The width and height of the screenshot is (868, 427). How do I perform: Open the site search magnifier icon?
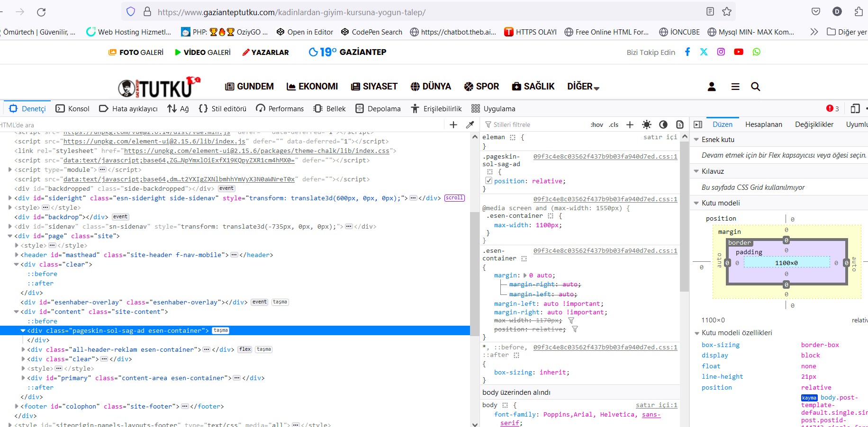(x=755, y=87)
